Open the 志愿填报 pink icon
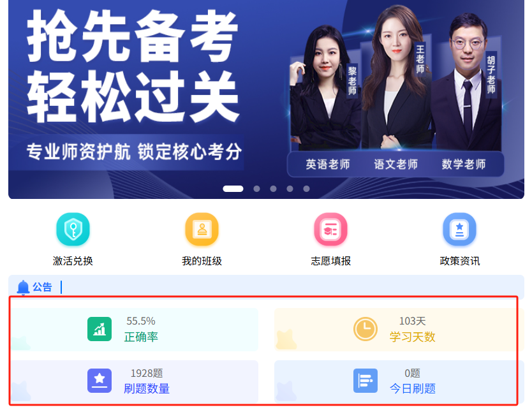 pyautogui.click(x=331, y=230)
